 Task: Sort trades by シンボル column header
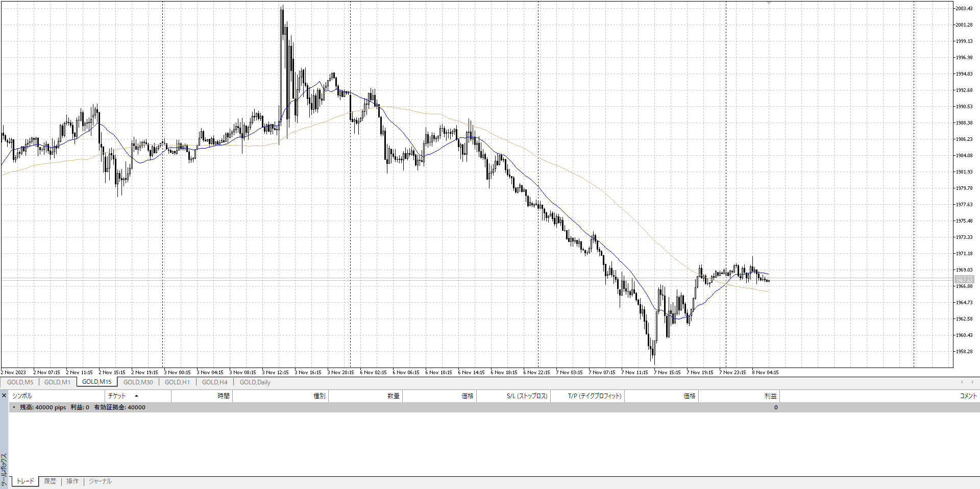(x=22, y=396)
